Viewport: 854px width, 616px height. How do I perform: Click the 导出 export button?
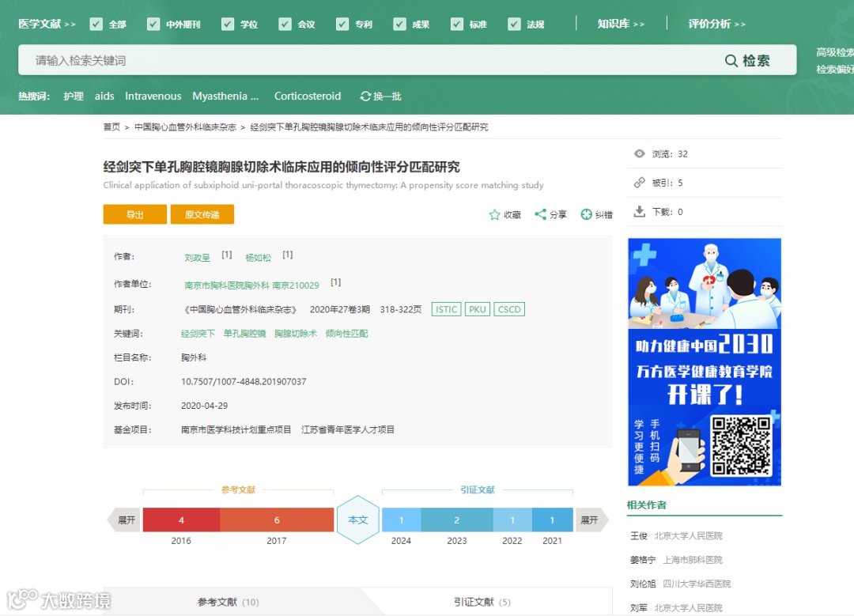click(x=134, y=214)
